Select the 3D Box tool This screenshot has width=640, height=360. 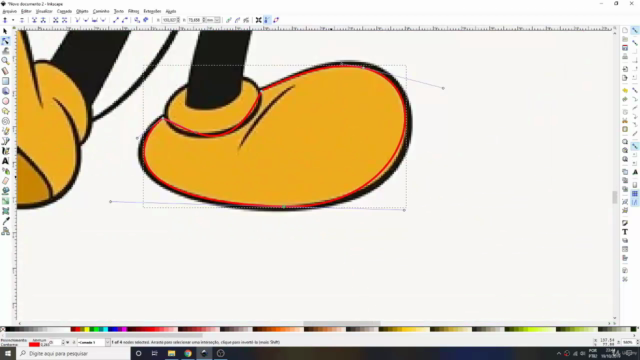pyautogui.click(x=5, y=91)
